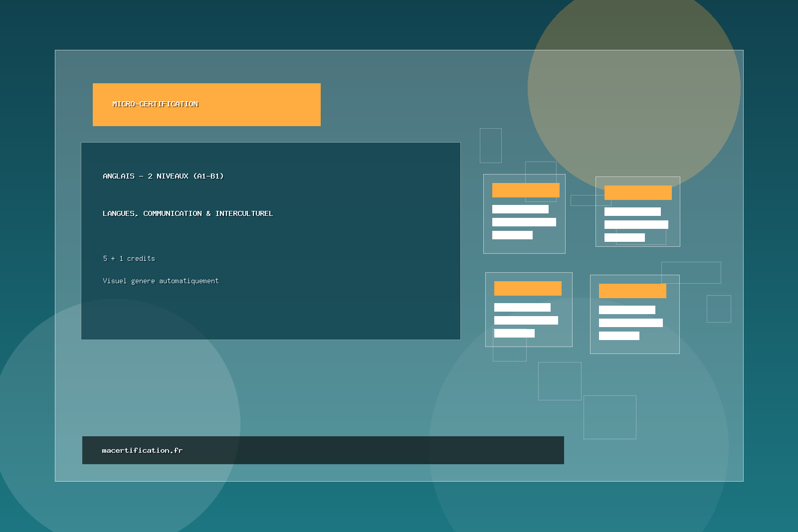Click the "5 + 1 credits" text
This screenshot has height=532, width=798.
point(129,258)
